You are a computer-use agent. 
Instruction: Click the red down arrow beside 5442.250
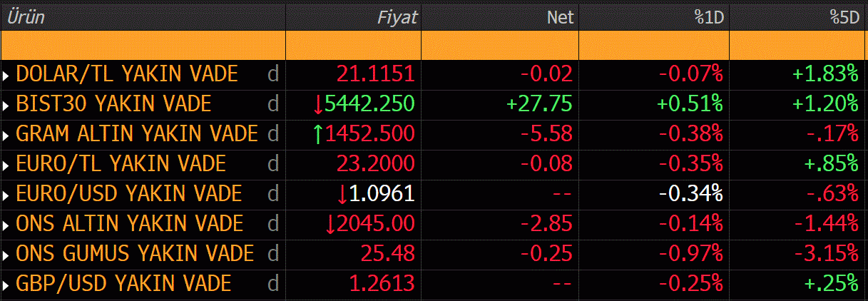(x=318, y=104)
